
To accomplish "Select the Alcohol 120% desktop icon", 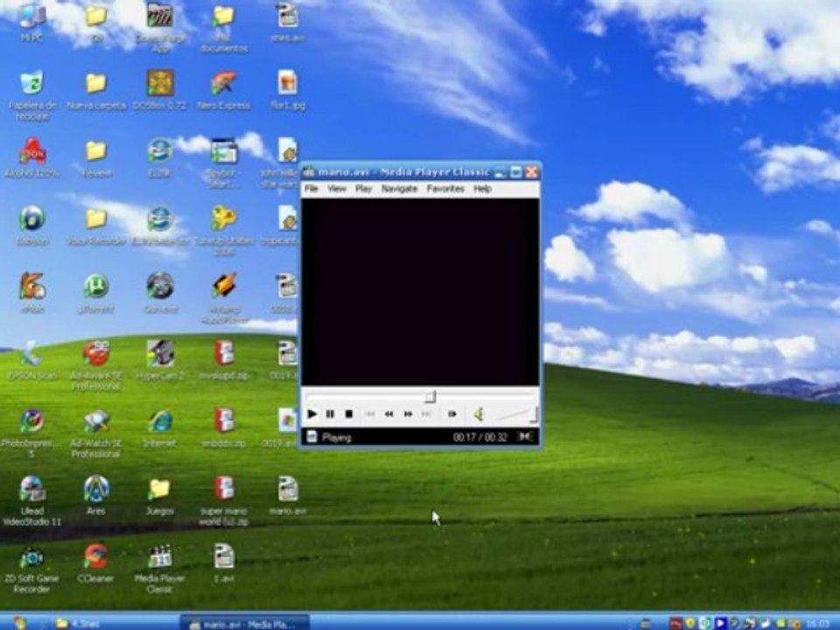I will pos(31,157).
